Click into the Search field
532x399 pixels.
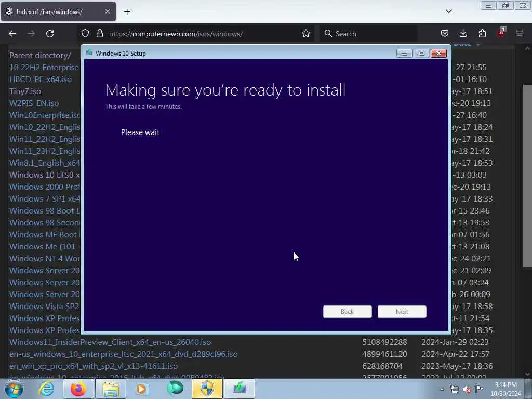(368, 34)
